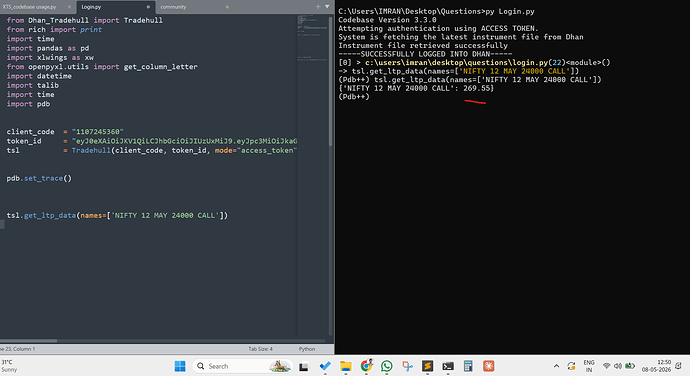Click get_column_letter import line
The image size is (690, 376).
point(102,66)
